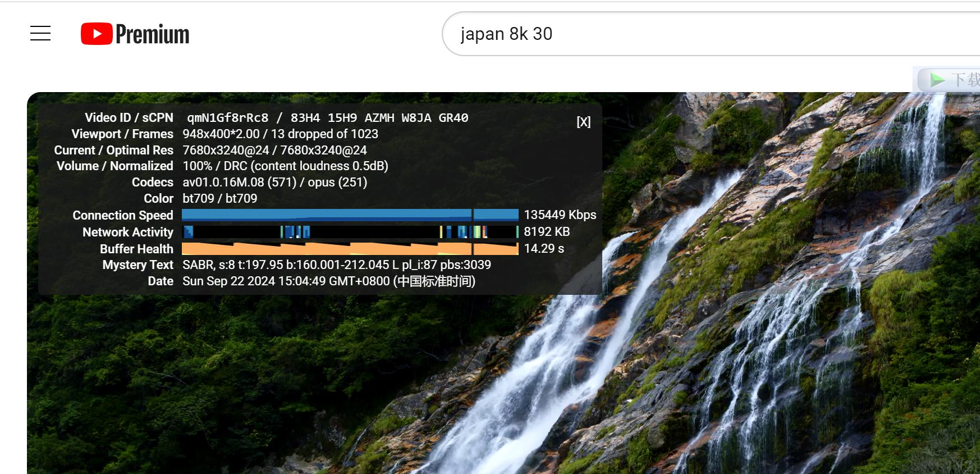Image resolution: width=980 pixels, height=474 pixels.
Task: Click the 'Codecs' label
Action: coord(152,183)
